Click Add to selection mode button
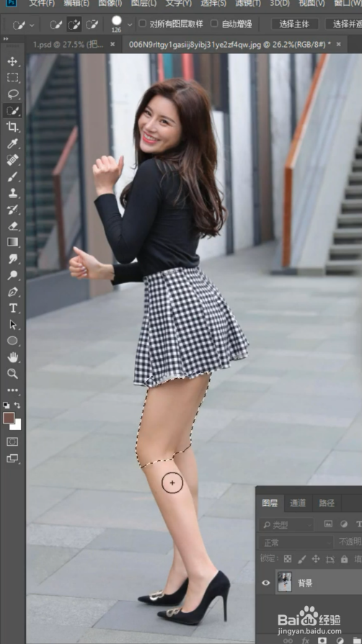 (74, 24)
